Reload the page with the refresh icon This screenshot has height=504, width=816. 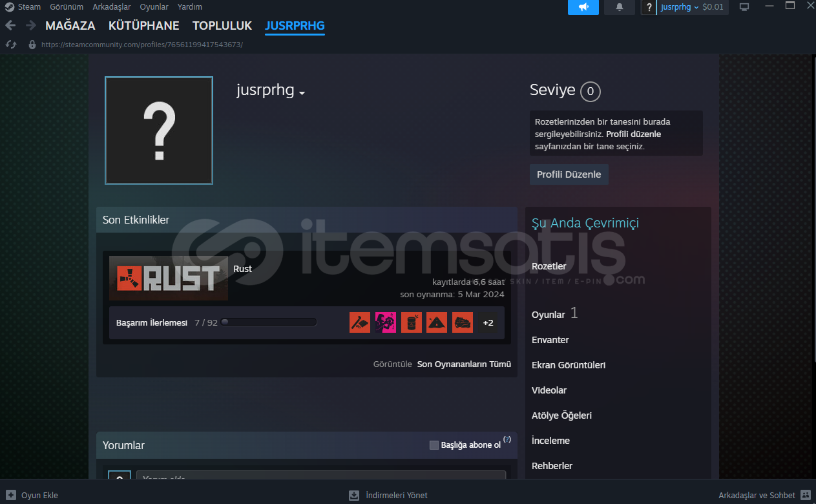pyautogui.click(x=10, y=45)
